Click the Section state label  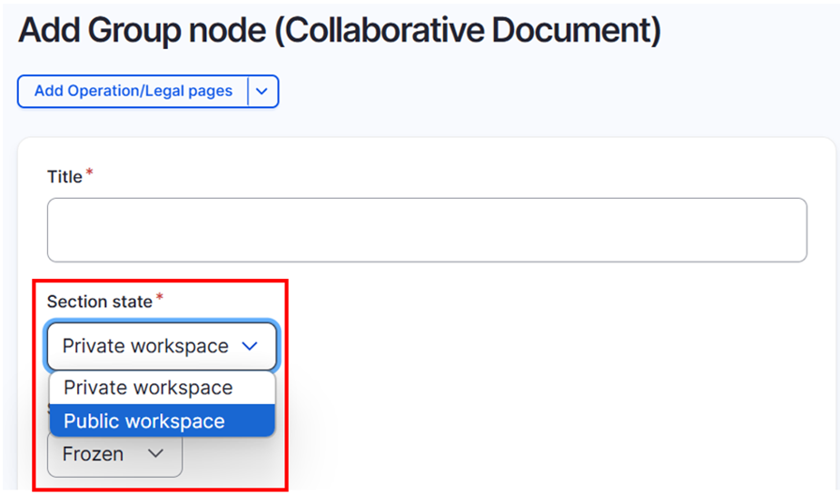tap(99, 301)
